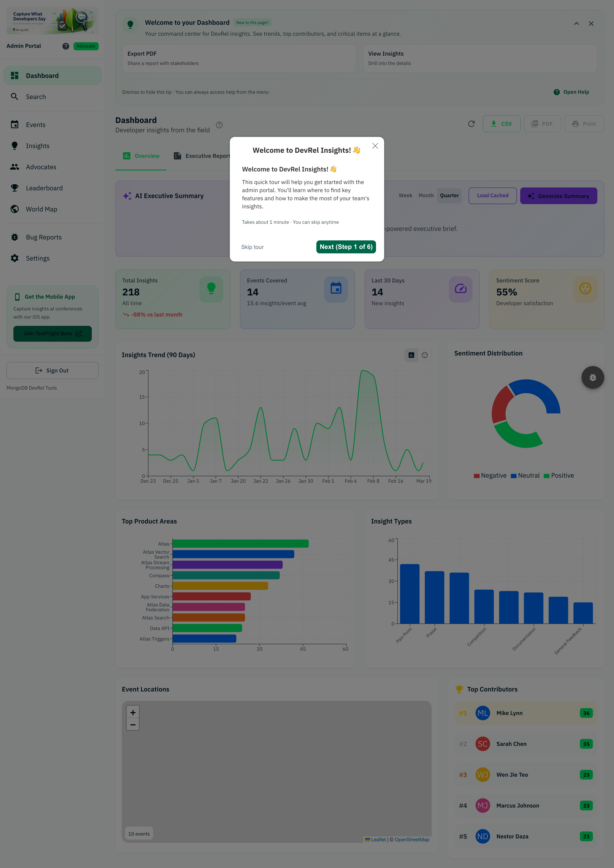Open the help tooltip beside Dashboard title
The height and width of the screenshot is (868, 614).
pos(219,125)
